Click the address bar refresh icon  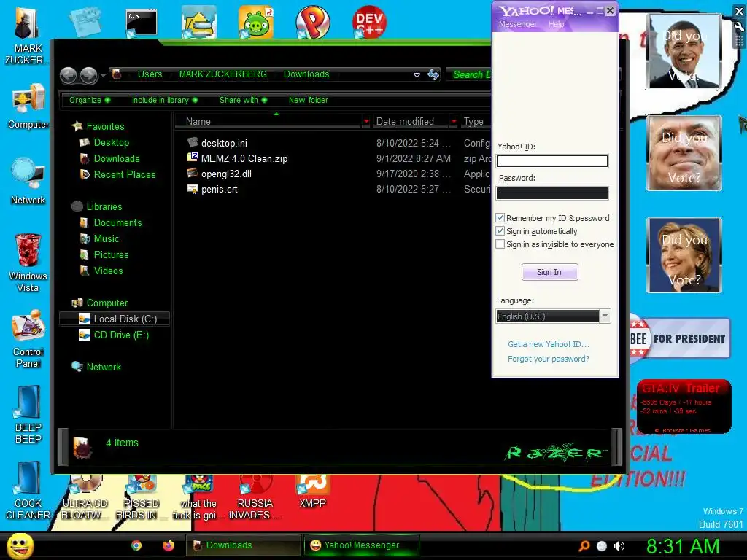click(433, 74)
